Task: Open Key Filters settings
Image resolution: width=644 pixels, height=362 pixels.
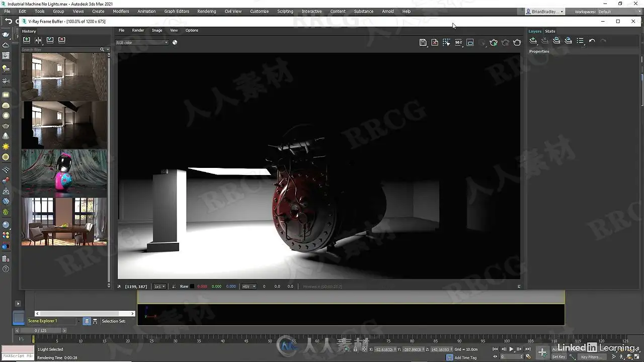Action: point(591,357)
